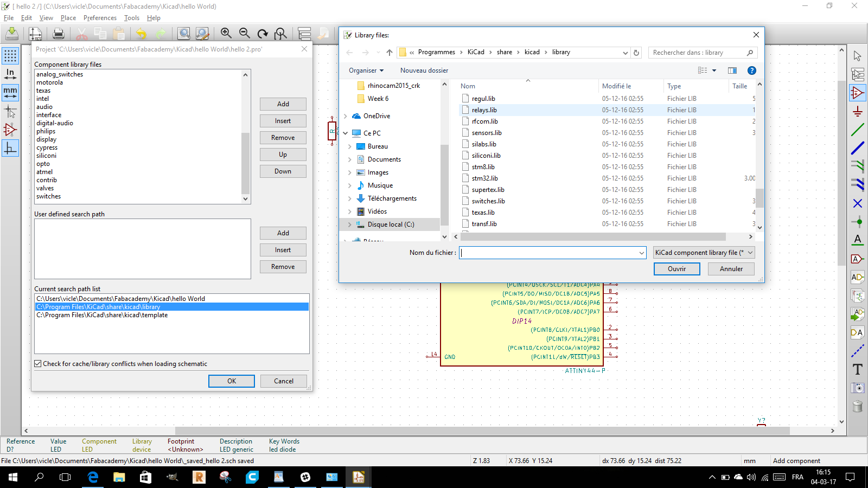Expand the Téléchargements tree node
The image size is (868, 488).
(x=350, y=198)
